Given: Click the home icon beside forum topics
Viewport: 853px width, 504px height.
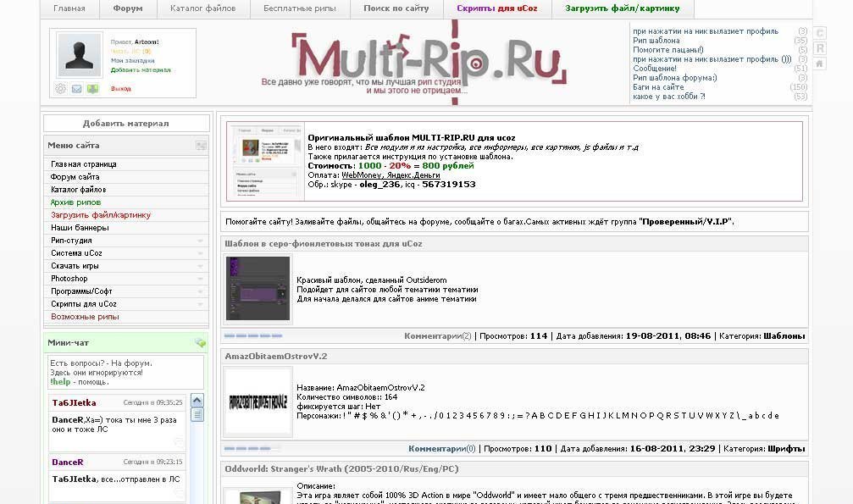Looking at the screenshot, I should pyautogui.click(x=820, y=64).
